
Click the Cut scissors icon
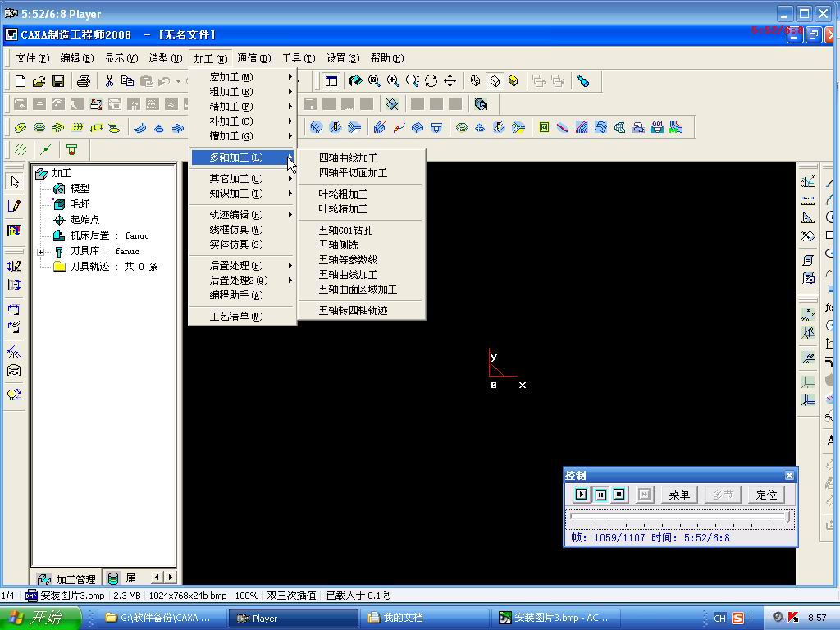pyautogui.click(x=109, y=81)
